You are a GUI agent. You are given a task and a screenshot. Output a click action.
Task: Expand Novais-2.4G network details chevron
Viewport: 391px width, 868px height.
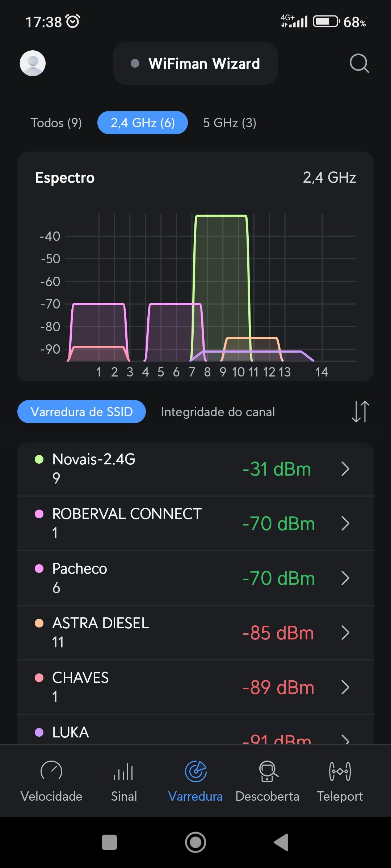coord(345,469)
